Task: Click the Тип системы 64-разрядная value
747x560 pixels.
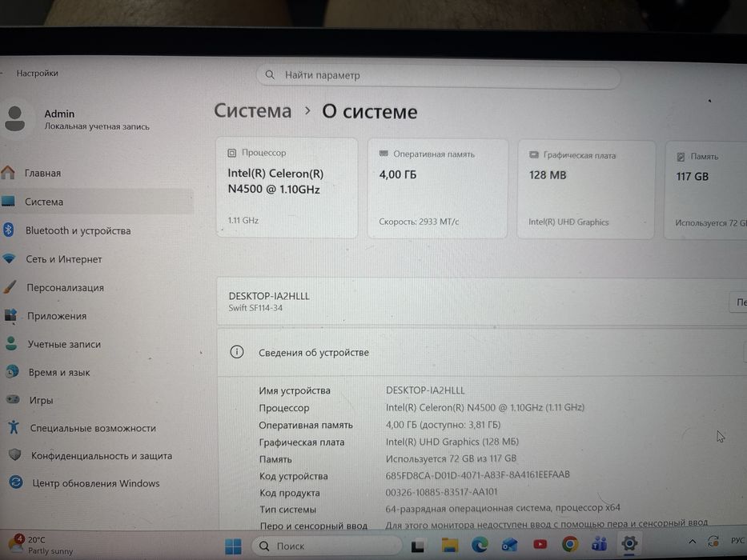Action: pyautogui.click(x=503, y=508)
